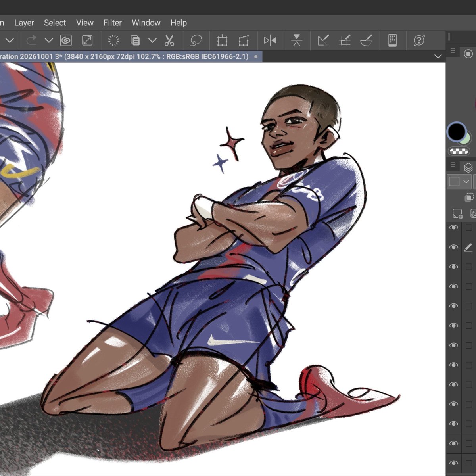
Task: Toggle eye on the pen-icon layer row
Action: tap(453, 247)
